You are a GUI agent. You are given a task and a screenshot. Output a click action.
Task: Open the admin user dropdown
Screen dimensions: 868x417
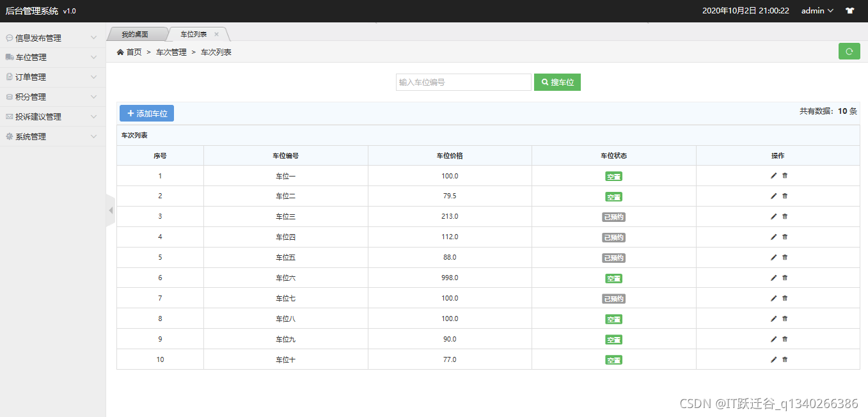click(x=817, y=11)
